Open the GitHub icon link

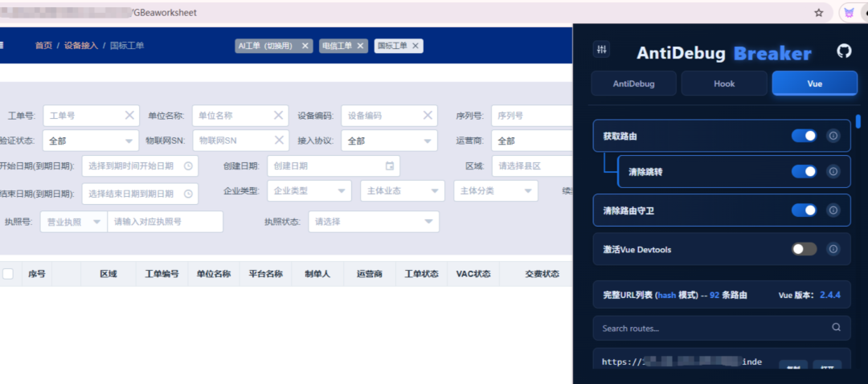tap(844, 51)
